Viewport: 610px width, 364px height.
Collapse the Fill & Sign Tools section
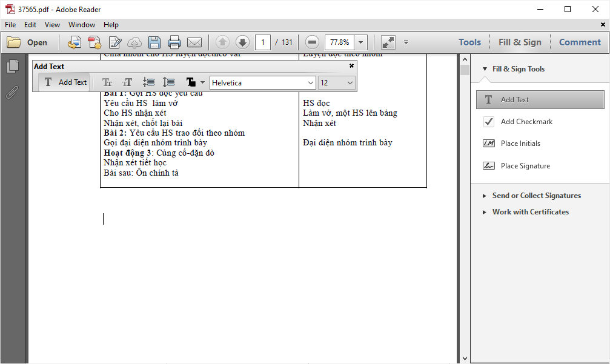[x=485, y=69]
